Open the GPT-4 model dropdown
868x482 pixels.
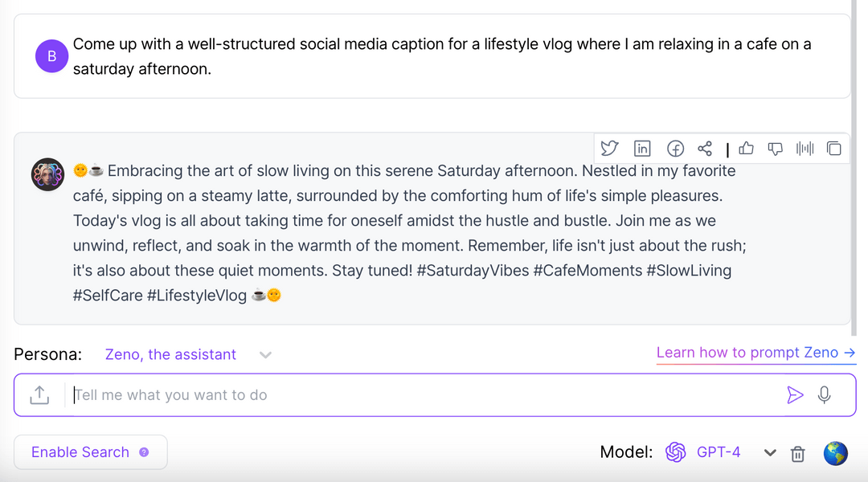tap(770, 452)
